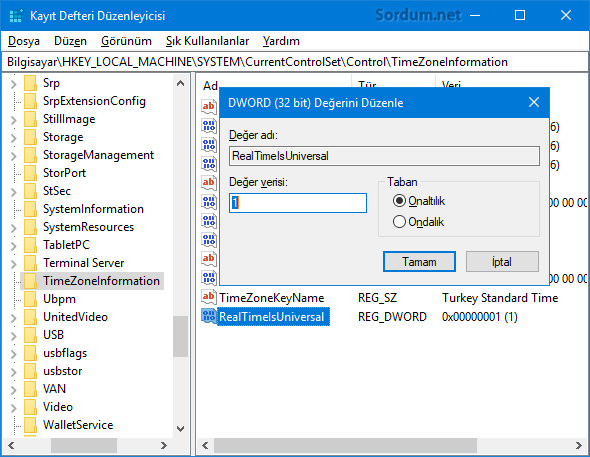Screen dimensions: 590x457
Task: Click the TimeZoneKeyName string value icon
Action: pyautogui.click(x=209, y=298)
